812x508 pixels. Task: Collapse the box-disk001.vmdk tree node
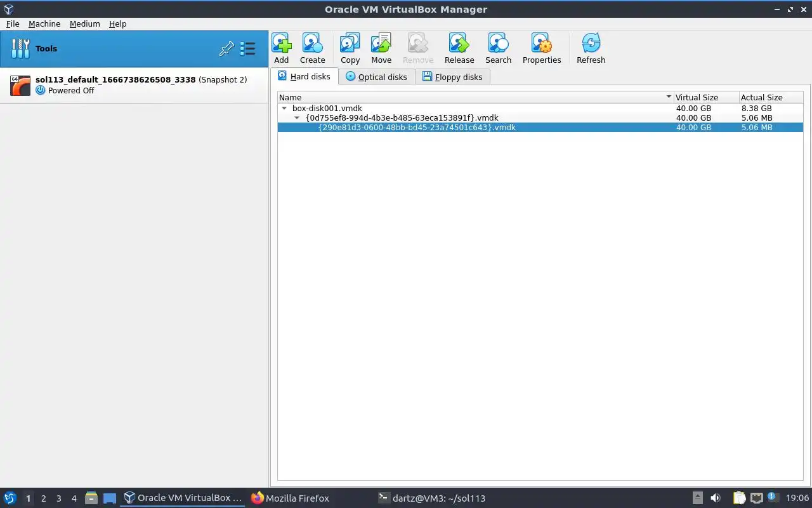tap(284, 109)
